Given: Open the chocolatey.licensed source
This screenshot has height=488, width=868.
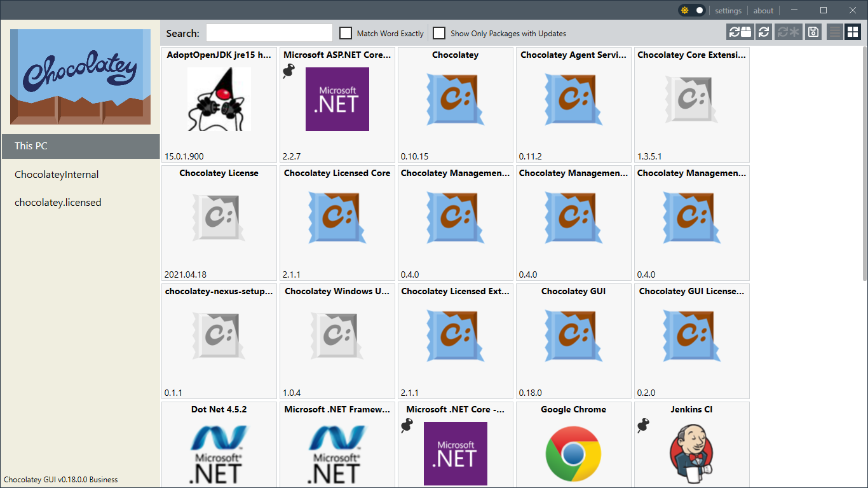Looking at the screenshot, I should pyautogui.click(x=58, y=203).
